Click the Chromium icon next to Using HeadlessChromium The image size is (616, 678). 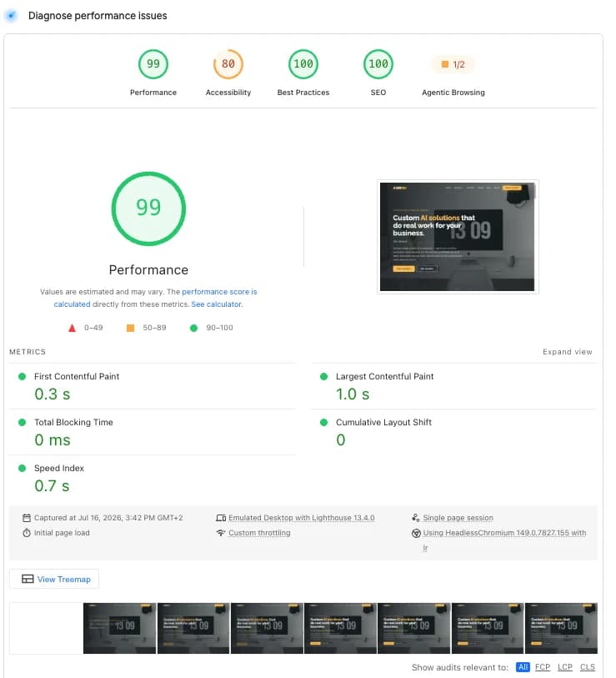[x=416, y=533]
